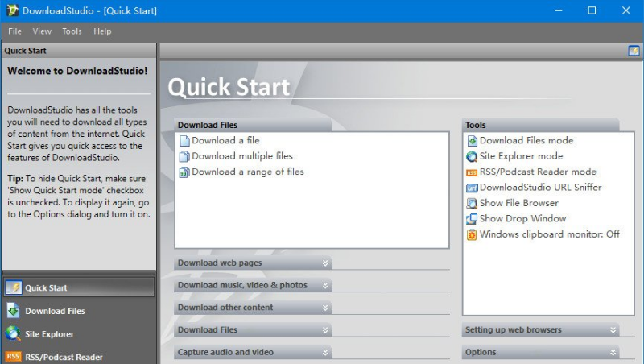
Task: Click the Quick Start panel title bar
Action: coord(79,51)
